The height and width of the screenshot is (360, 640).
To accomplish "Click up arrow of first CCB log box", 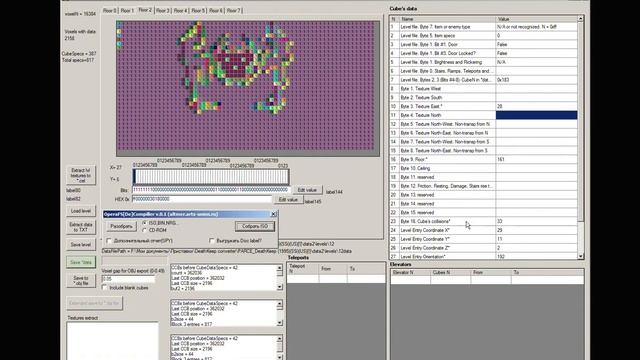I will click(280, 268).
